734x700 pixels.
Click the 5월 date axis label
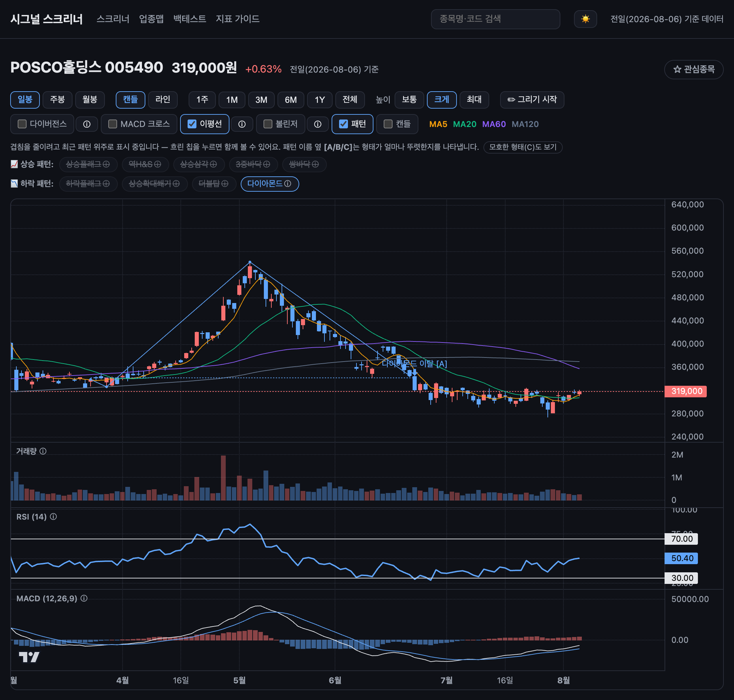(240, 680)
